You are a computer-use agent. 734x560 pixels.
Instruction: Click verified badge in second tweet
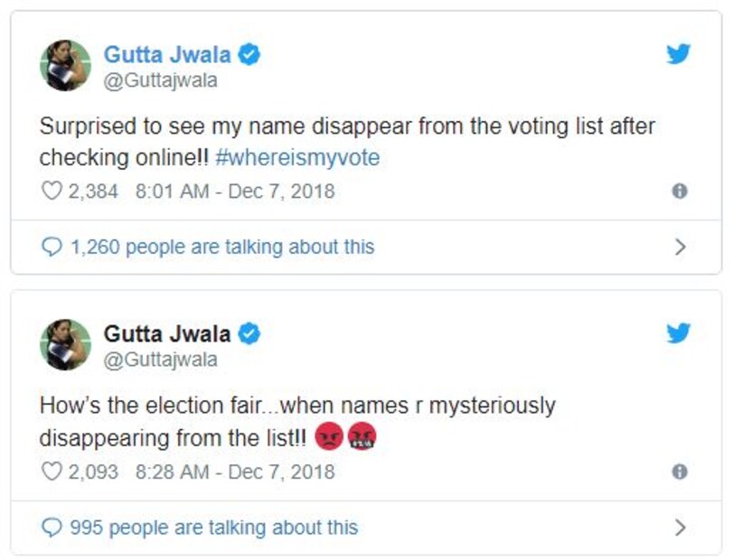pos(249,334)
